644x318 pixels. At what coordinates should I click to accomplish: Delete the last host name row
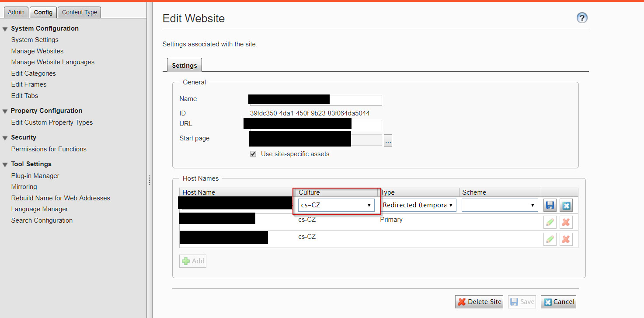coord(566,239)
